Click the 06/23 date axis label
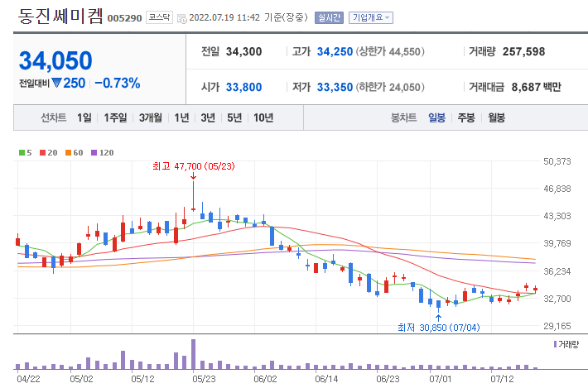The image size is (588, 388). (x=388, y=379)
